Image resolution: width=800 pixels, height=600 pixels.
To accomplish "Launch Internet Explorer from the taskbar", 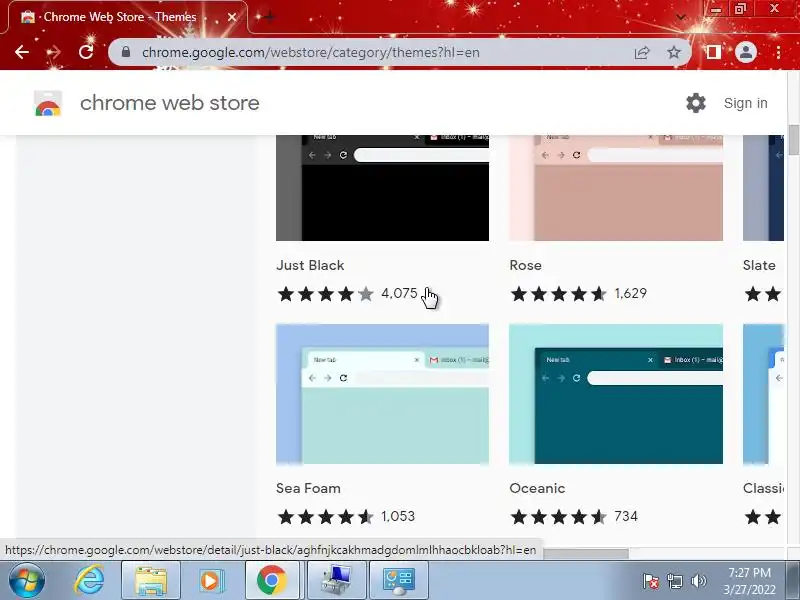I will 89,581.
